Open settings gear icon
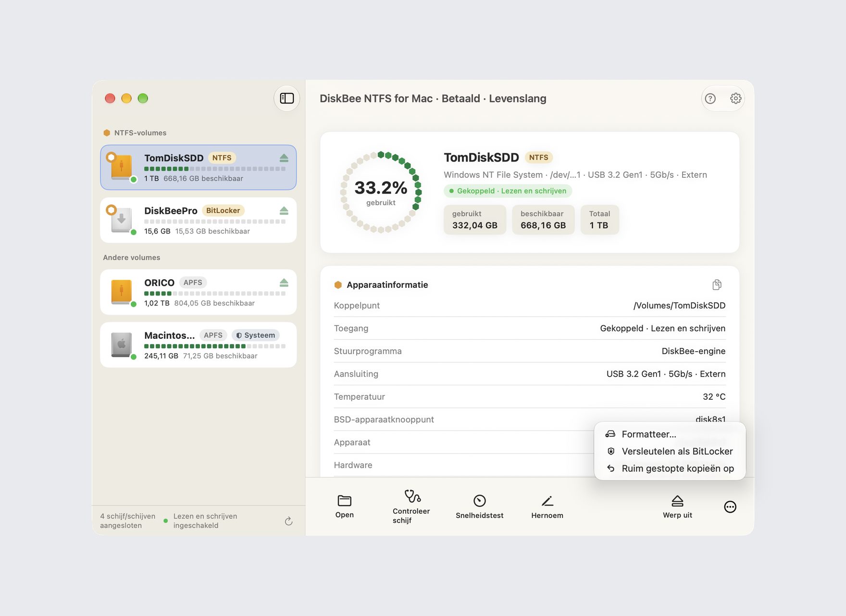Screen dimensions: 846x616 tap(735, 99)
